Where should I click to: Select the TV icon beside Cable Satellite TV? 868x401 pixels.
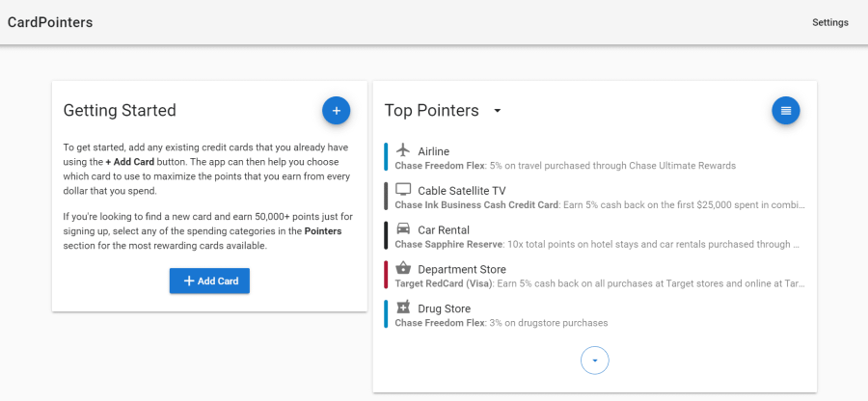[x=403, y=190]
